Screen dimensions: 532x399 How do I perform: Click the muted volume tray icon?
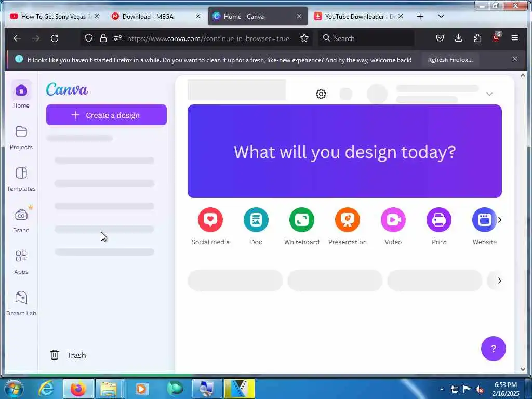click(480, 390)
